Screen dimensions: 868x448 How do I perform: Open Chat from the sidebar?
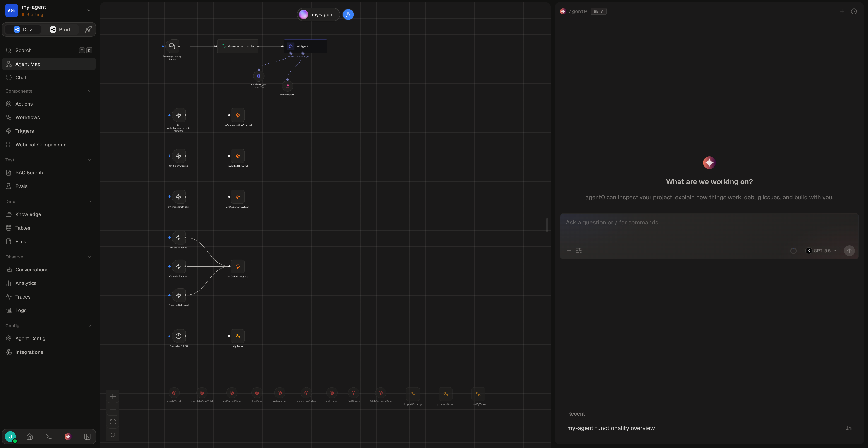click(49, 77)
